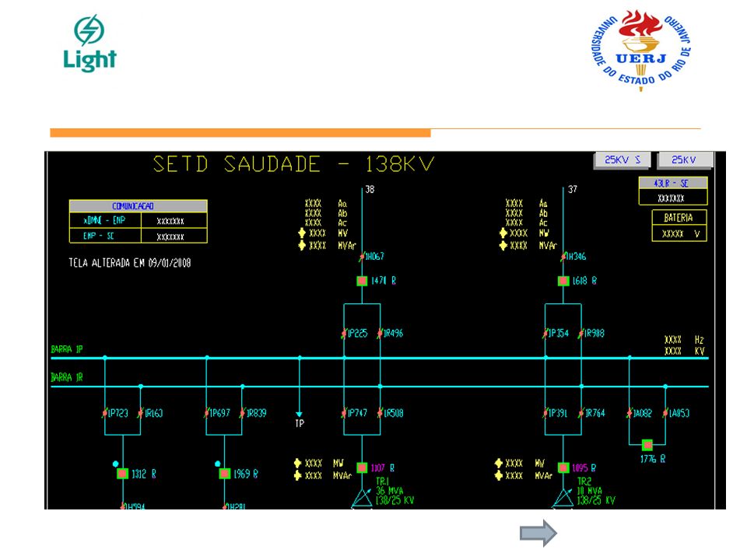Select breaker 1471 R on line 38

click(x=362, y=281)
